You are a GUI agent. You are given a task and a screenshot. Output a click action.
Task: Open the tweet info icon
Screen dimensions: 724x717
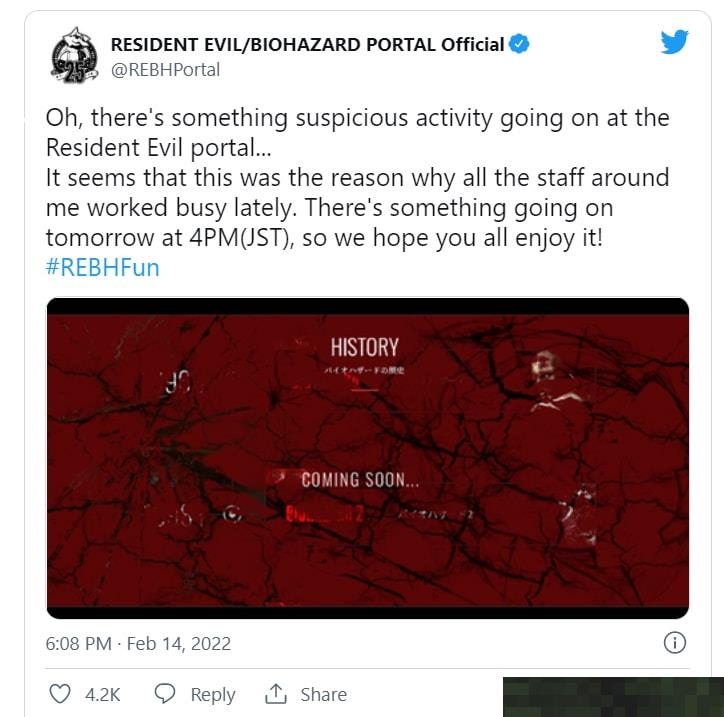point(675,643)
